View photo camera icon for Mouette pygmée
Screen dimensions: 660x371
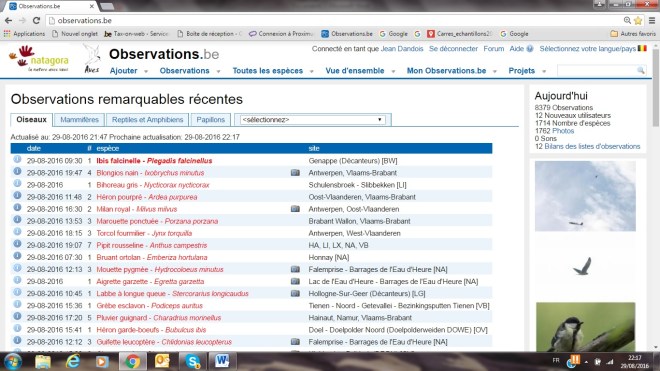coord(295,269)
